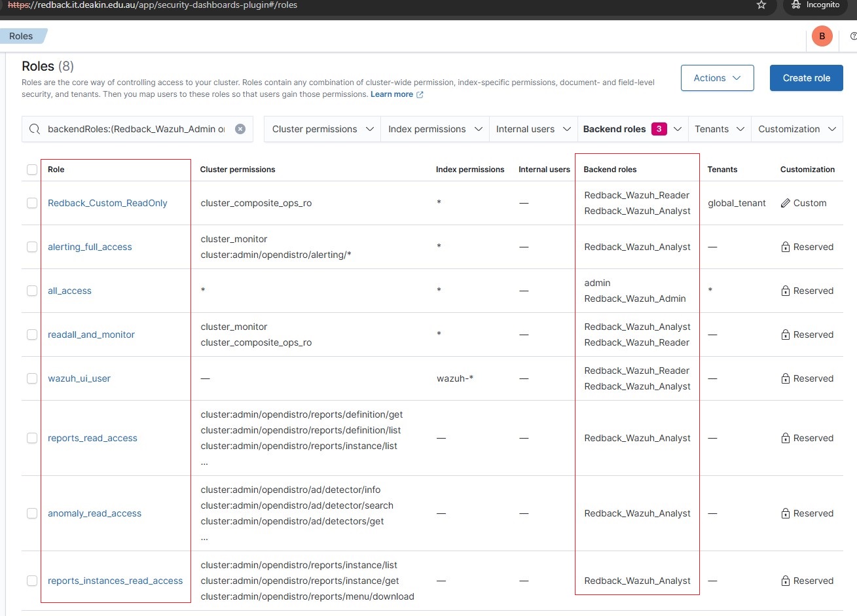Viewport: 857px width, 616px height.
Task: Click the search magnifier icon
Action: (x=35, y=129)
